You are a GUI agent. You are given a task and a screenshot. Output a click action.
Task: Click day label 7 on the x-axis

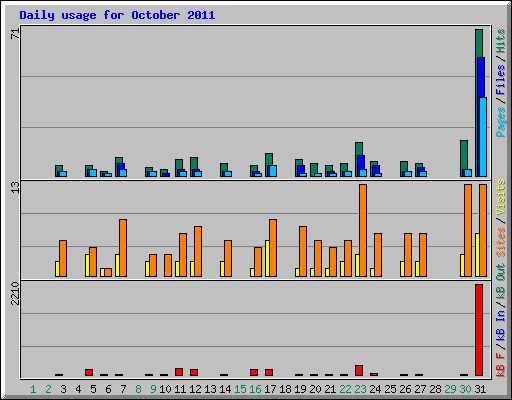[x=123, y=389]
